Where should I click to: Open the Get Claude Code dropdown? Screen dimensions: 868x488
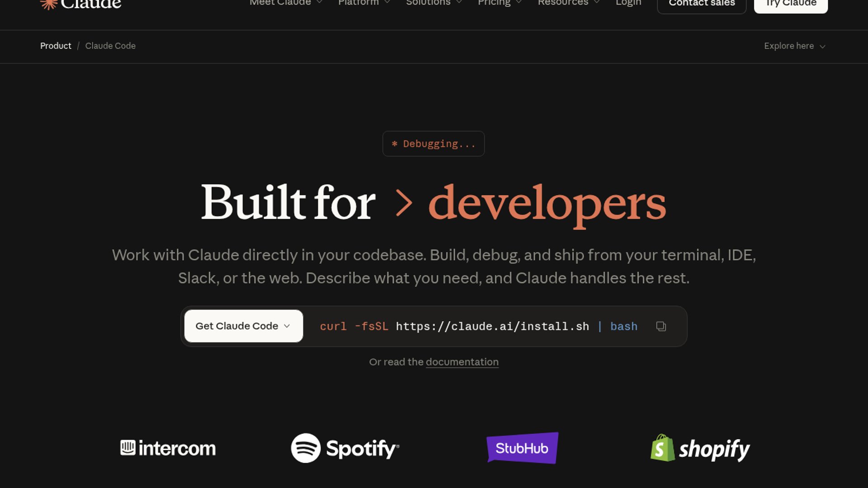pyautogui.click(x=243, y=326)
